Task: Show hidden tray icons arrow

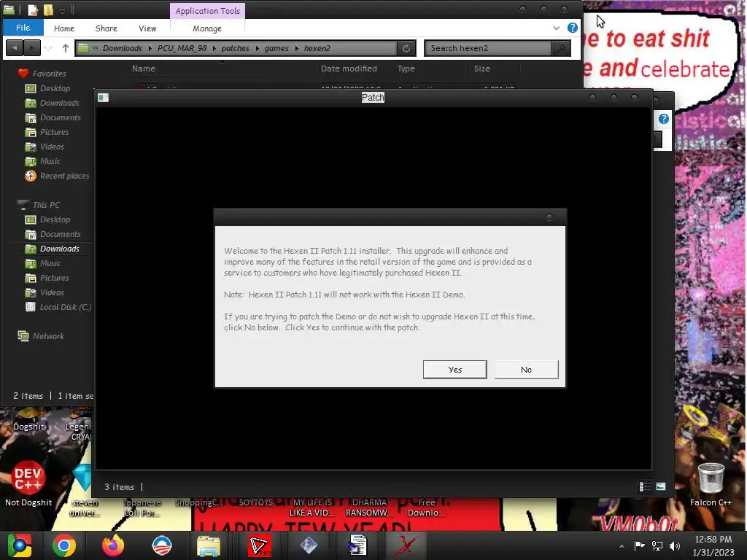Action: click(x=622, y=546)
